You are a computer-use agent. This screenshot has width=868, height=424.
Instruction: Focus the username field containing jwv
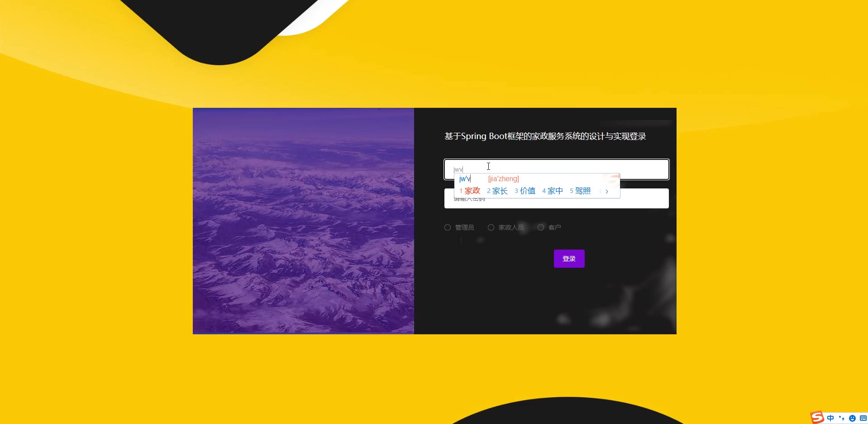click(x=557, y=169)
